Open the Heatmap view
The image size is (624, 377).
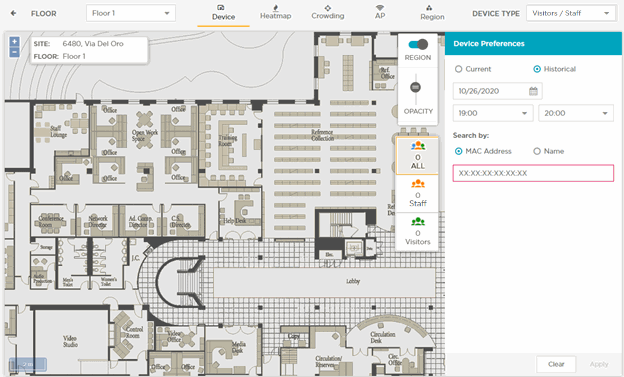pyautogui.click(x=275, y=16)
